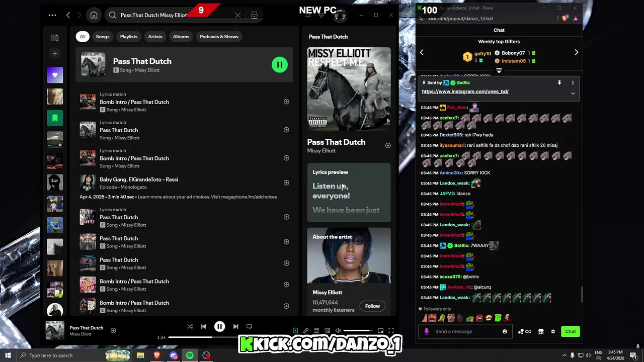644x362 pixels.
Task: Open the instagram.com/unes_bd link
Action: click(x=465, y=92)
